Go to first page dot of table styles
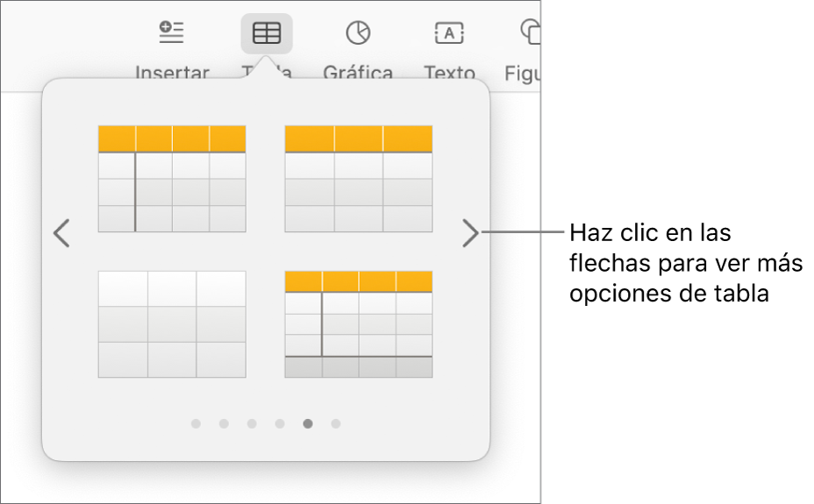The height and width of the screenshot is (504, 814). tap(196, 423)
